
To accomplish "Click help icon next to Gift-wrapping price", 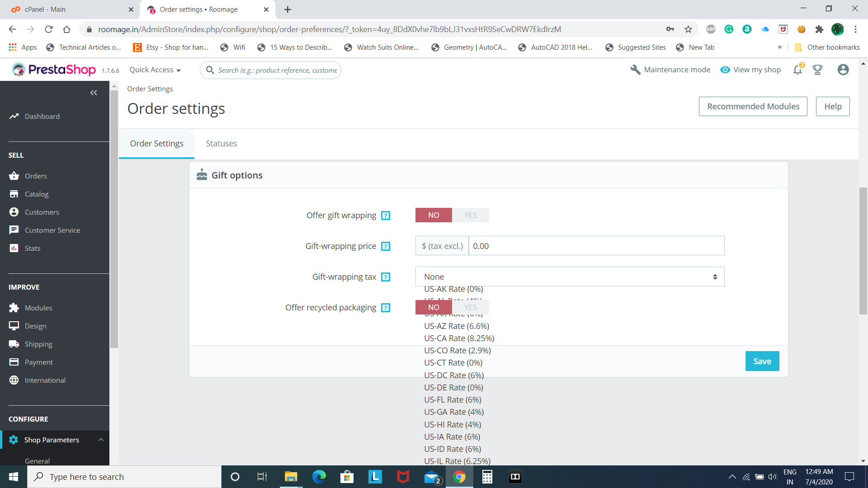I will tap(386, 246).
